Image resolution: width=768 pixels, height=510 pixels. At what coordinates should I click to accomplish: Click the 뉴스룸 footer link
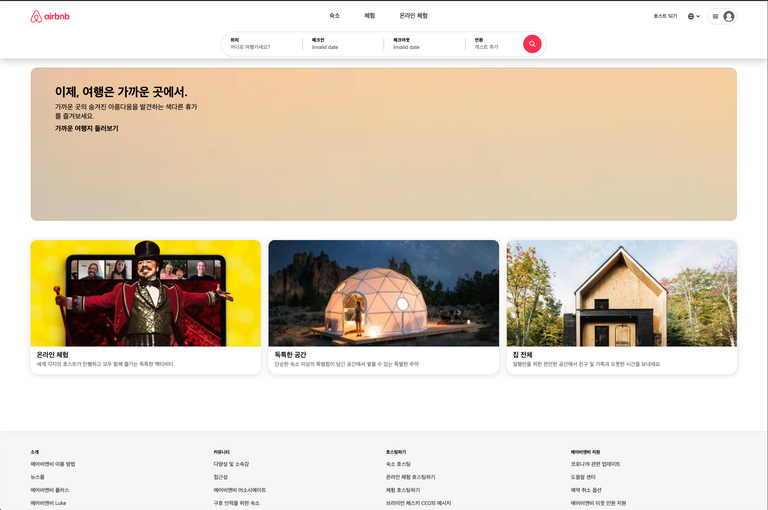click(37, 477)
